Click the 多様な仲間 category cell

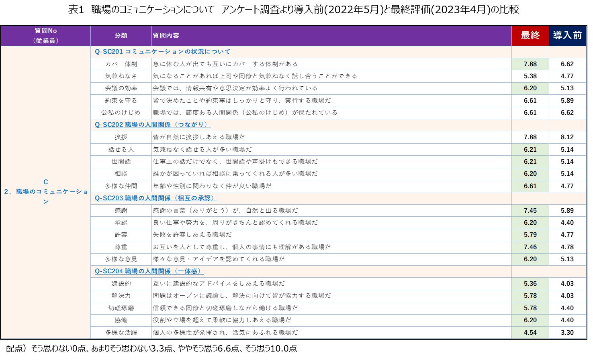tap(121, 186)
